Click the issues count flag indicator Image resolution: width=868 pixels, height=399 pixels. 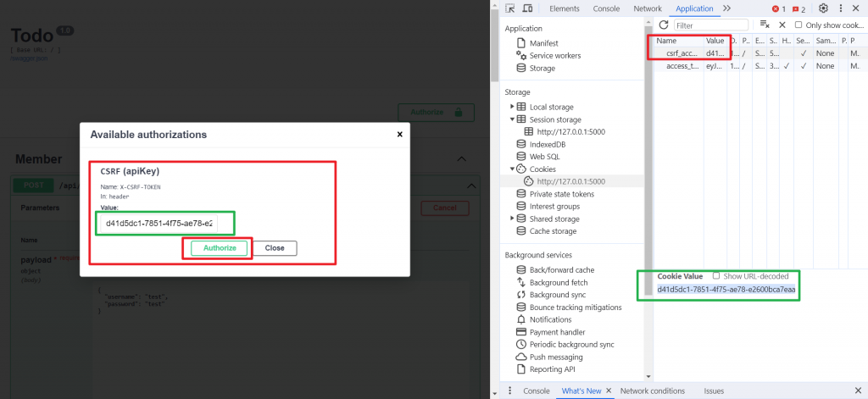click(798, 8)
